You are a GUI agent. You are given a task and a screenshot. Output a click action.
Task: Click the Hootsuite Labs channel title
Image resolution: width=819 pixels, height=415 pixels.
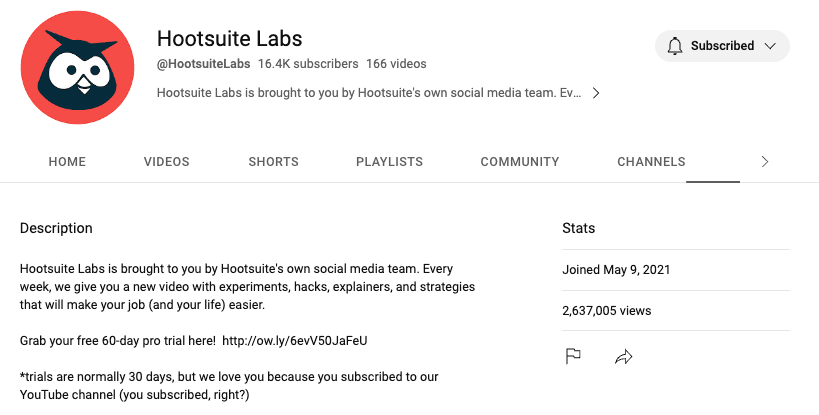[x=229, y=39]
